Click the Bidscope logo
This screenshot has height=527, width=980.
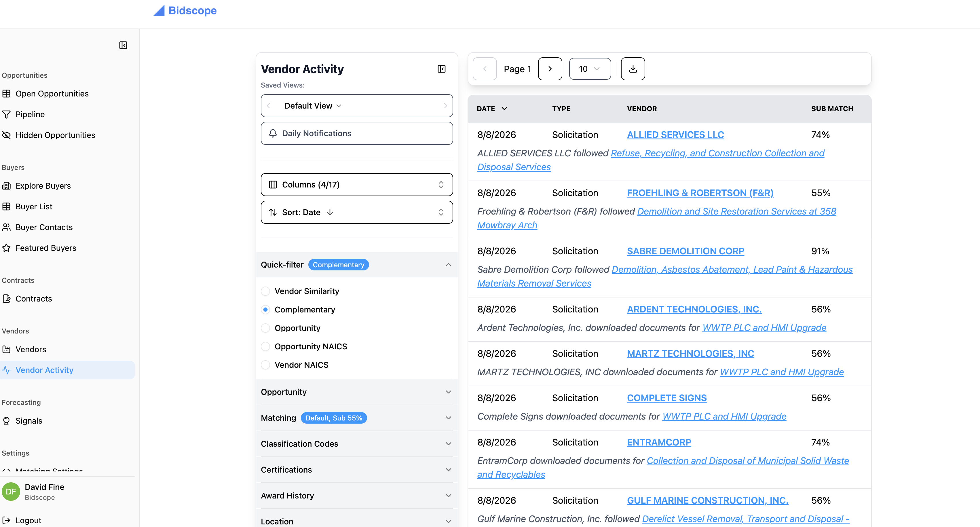click(x=185, y=11)
